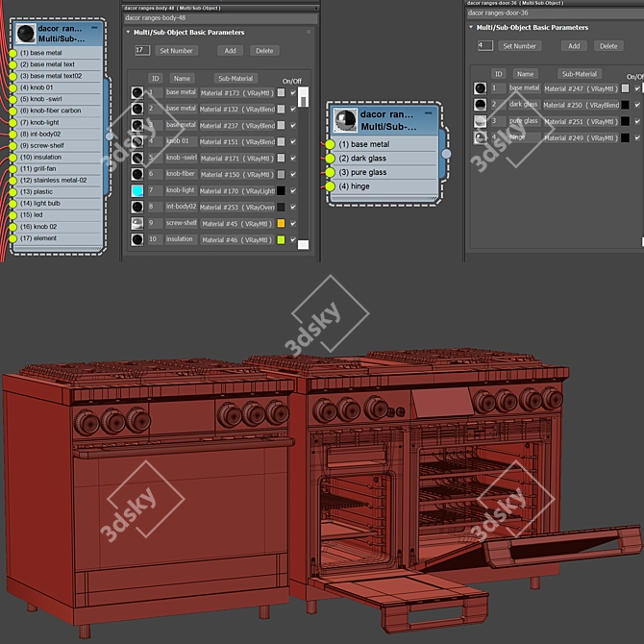Open Material #250 (VRayBlend) in door panel
The width and height of the screenshot is (644, 644).
point(581,105)
